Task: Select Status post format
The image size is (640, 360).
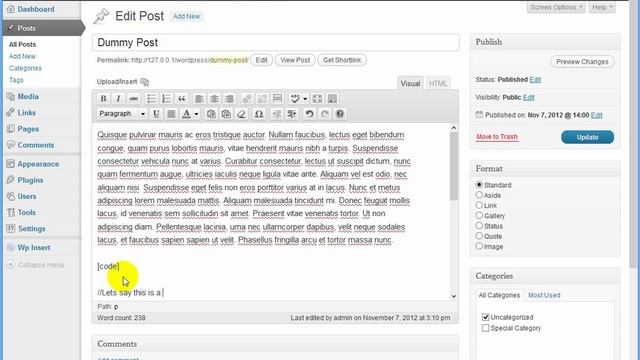Action: [x=479, y=225]
